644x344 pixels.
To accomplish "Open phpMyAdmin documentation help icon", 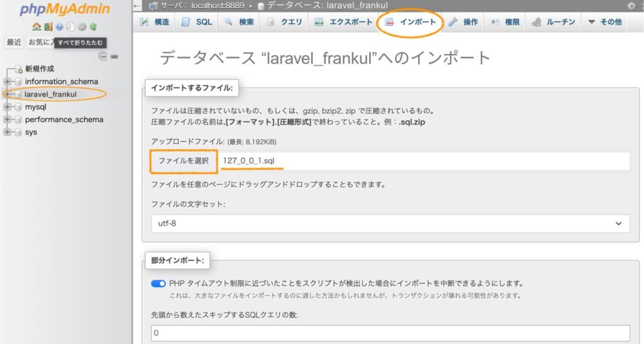I will click(x=60, y=26).
